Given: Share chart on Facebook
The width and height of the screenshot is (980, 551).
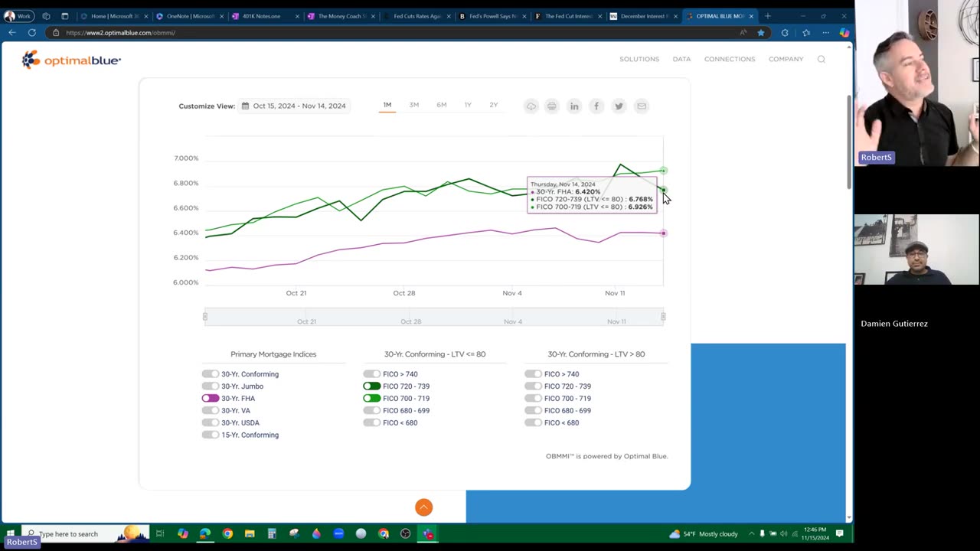Looking at the screenshot, I should click(x=596, y=106).
